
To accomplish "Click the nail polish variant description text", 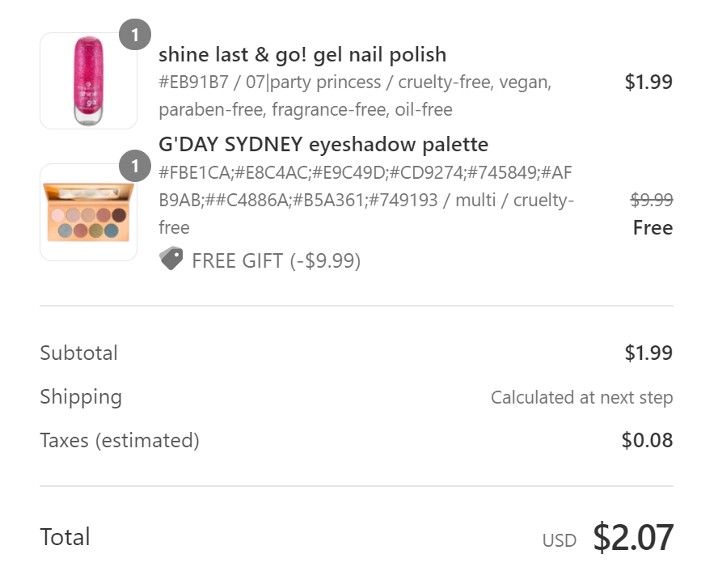I will [x=355, y=95].
